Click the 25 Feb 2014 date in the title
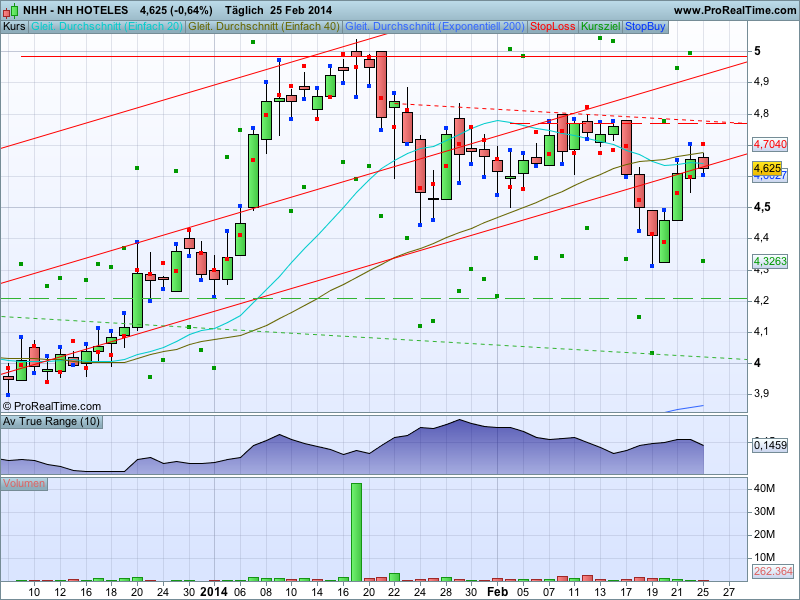This screenshot has height=600, width=800. pos(302,10)
